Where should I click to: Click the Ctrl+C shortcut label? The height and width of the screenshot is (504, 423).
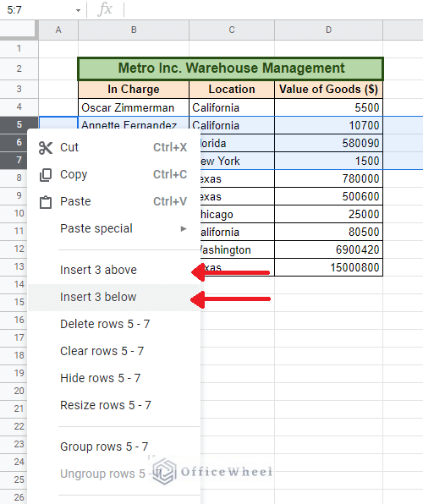click(x=170, y=174)
